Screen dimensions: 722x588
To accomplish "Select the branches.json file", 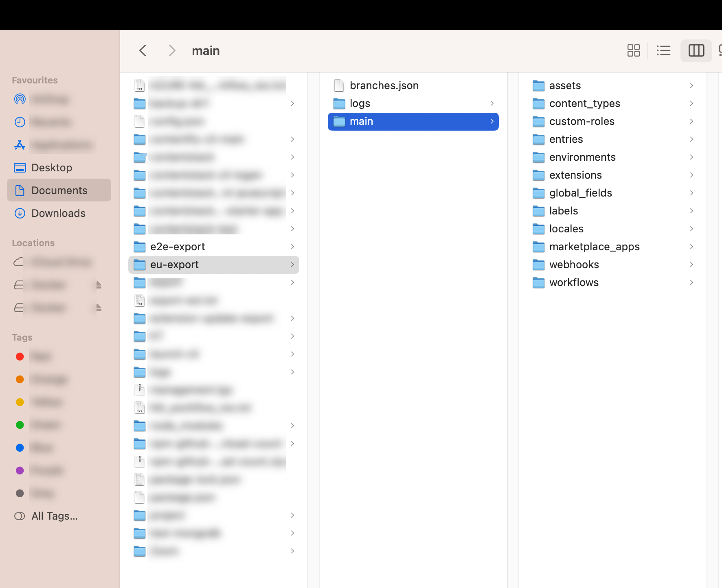I will coord(384,85).
